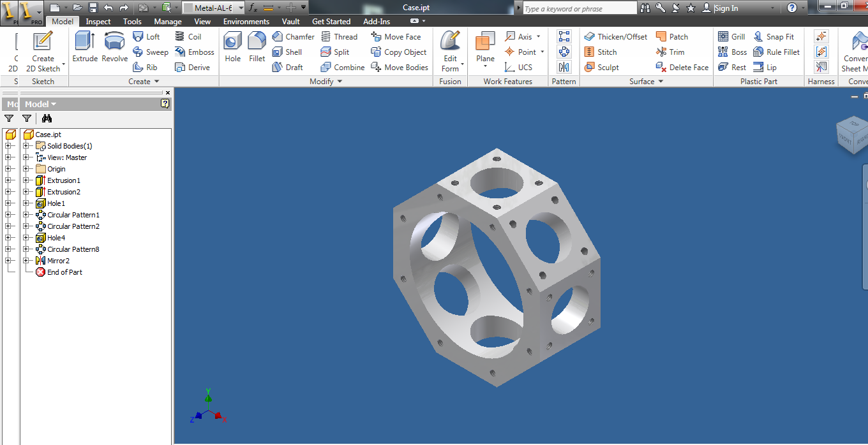Screen dimensions: 868x445
Task: Click the Patch surface tool
Action: point(672,37)
